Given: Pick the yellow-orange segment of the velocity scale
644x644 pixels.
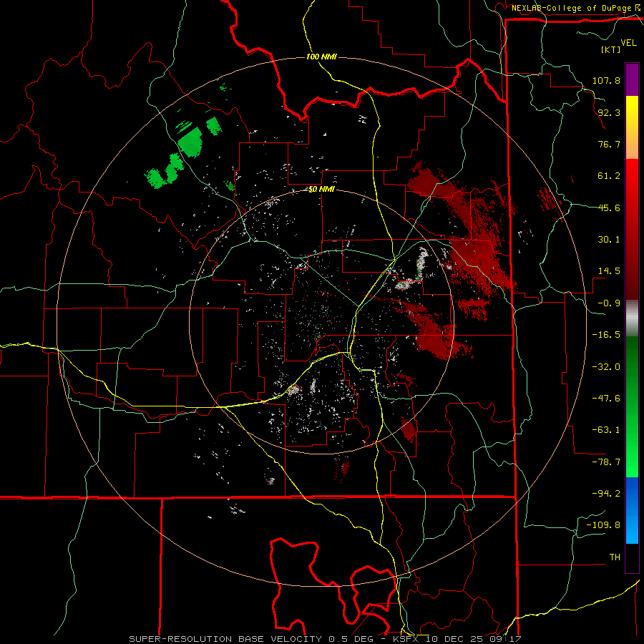Looking at the screenshot, I should [x=632, y=127].
